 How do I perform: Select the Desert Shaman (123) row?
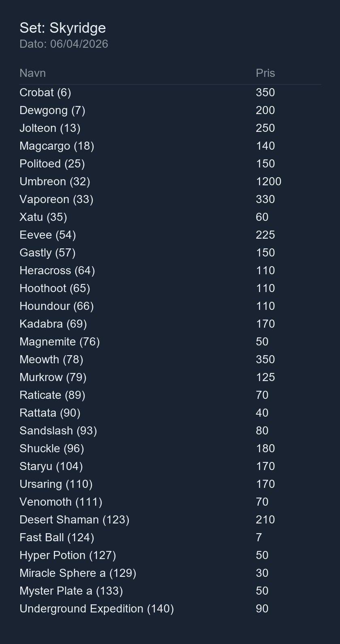[x=170, y=520]
